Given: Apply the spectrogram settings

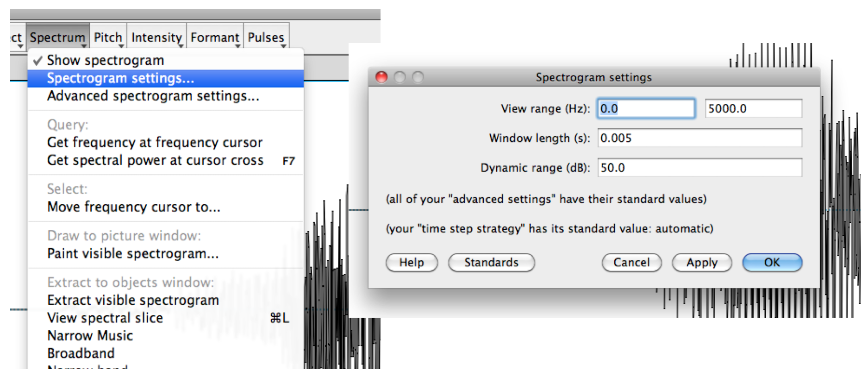Looking at the screenshot, I should [702, 263].
